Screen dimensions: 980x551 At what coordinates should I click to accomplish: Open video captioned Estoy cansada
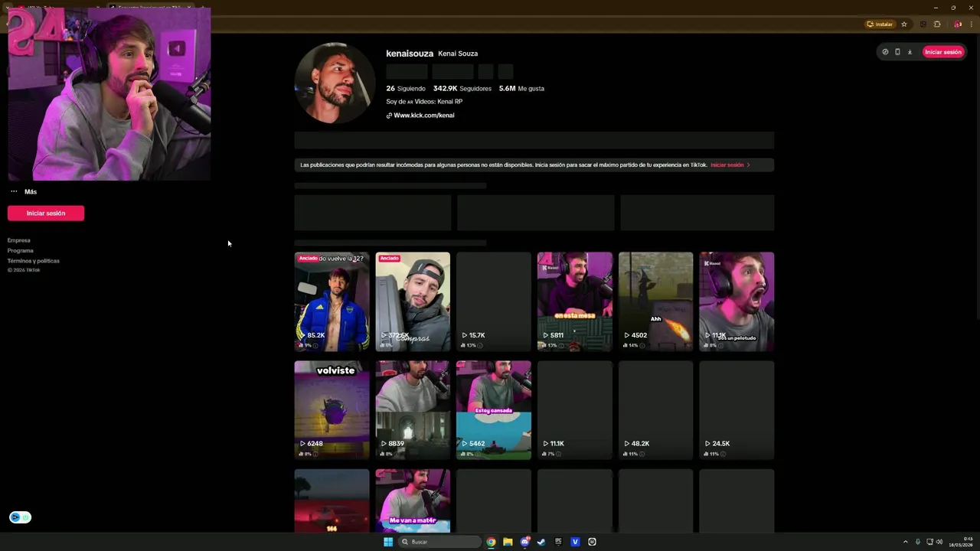[x=494, y=410]
